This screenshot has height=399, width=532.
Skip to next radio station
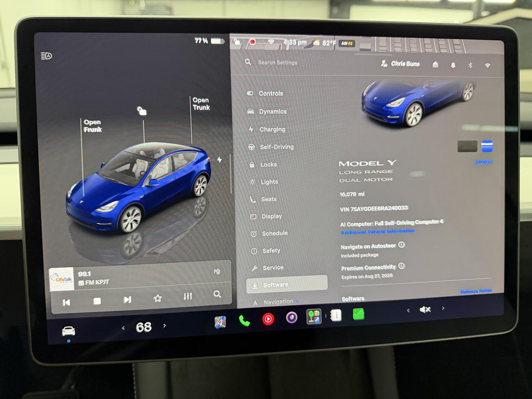[127, 299]
